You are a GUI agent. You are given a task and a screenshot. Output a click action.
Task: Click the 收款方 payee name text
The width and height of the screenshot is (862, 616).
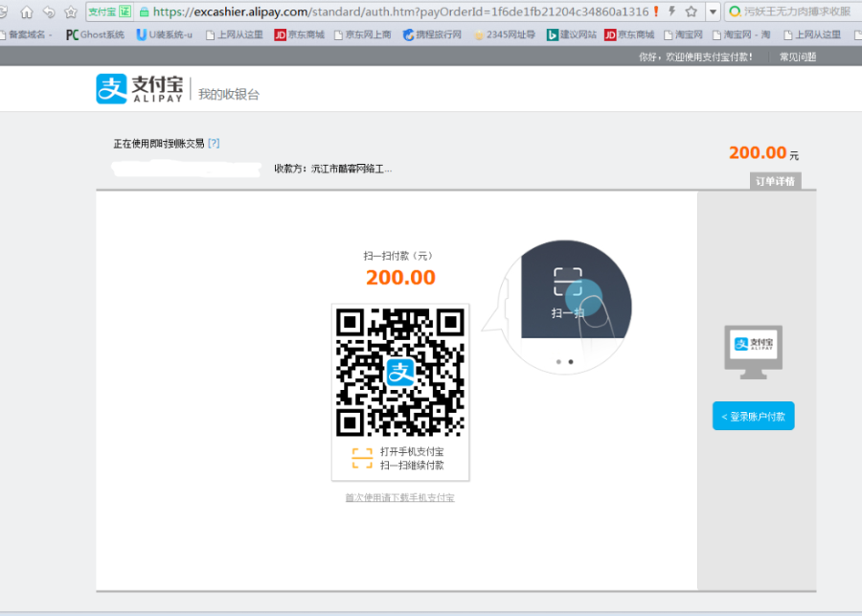point(333,169)
